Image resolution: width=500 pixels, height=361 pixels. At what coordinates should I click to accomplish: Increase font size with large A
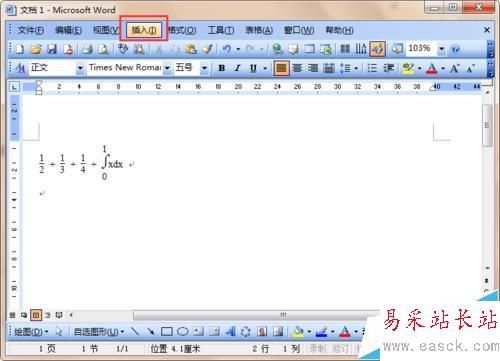(x=455, y=68)
